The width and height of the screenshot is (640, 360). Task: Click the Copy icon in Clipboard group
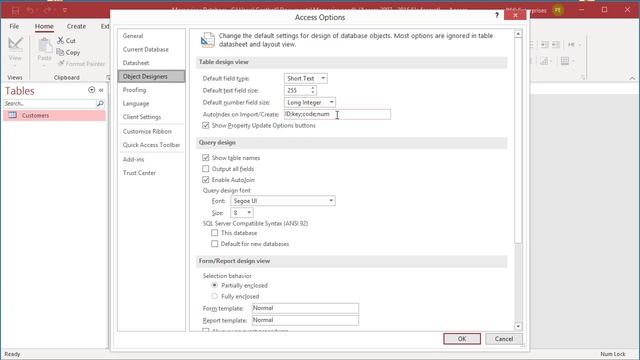coord(60,52)
